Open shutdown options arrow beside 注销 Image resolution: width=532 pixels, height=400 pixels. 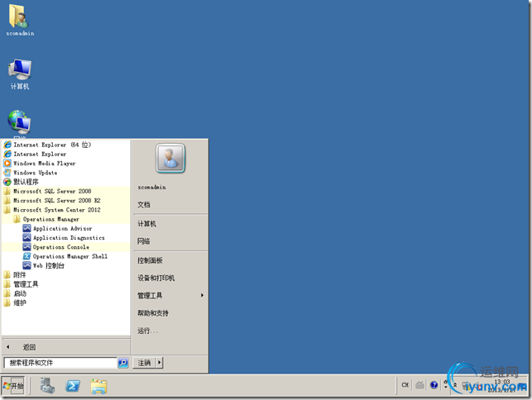pyautogui.click(x=159, y=363)
